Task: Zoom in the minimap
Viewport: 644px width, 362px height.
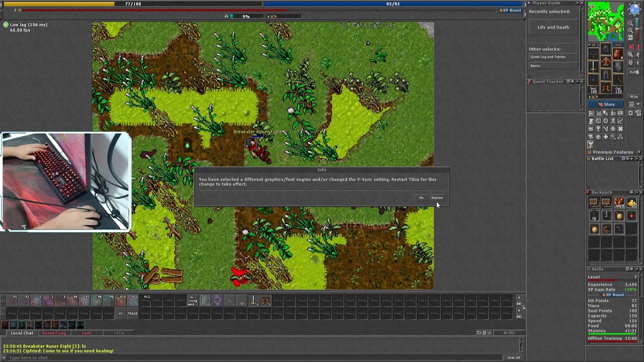Action: (x=630, y=30)
